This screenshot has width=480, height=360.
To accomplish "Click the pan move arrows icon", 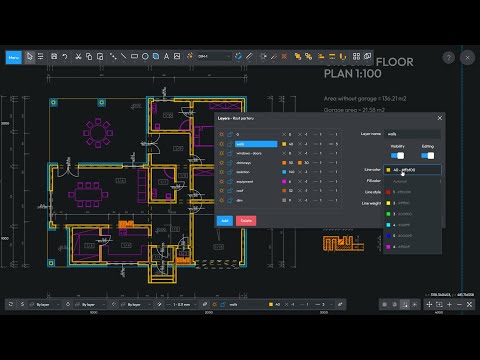I will 429,304.
